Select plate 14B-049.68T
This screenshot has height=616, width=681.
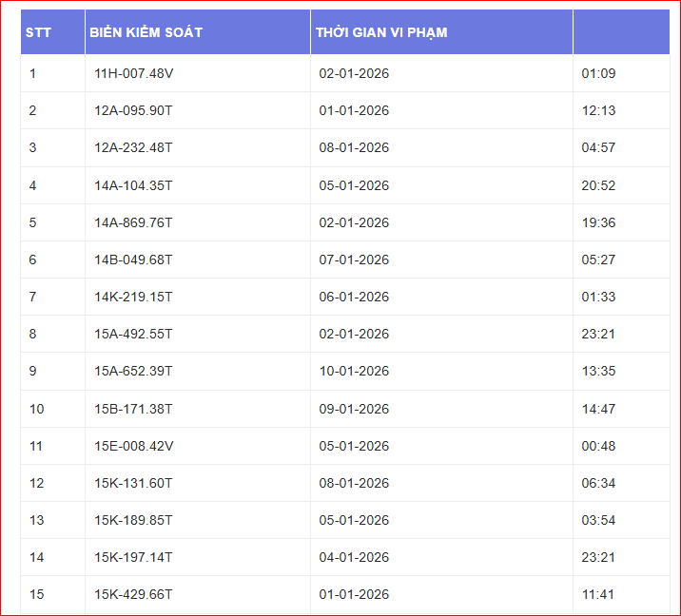[133, 260]
